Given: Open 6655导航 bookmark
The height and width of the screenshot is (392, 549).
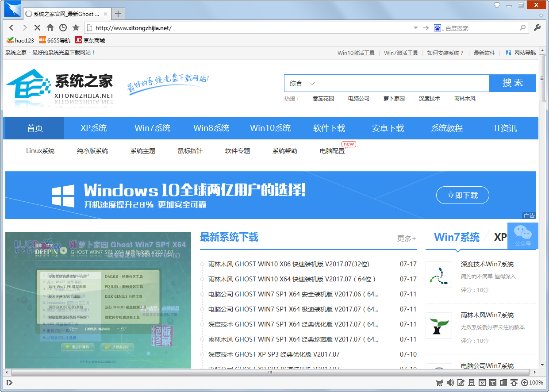Looking at the screenshot, I should click(54, 40).
